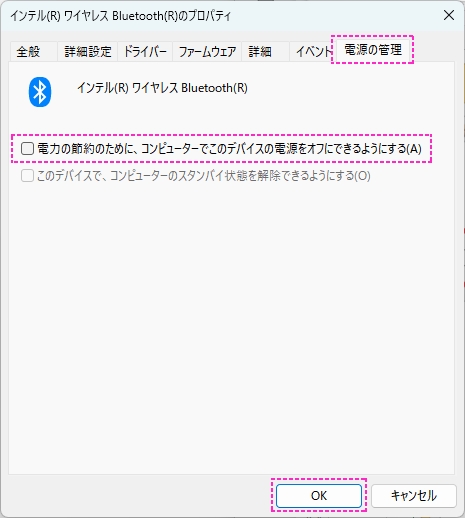Click the dialog title インテル(R) ワイヤレス Bluetooth(R)のプロパティ
This screenshot has width=465, height=518.
pyautogui.click(x=120, y=16)
